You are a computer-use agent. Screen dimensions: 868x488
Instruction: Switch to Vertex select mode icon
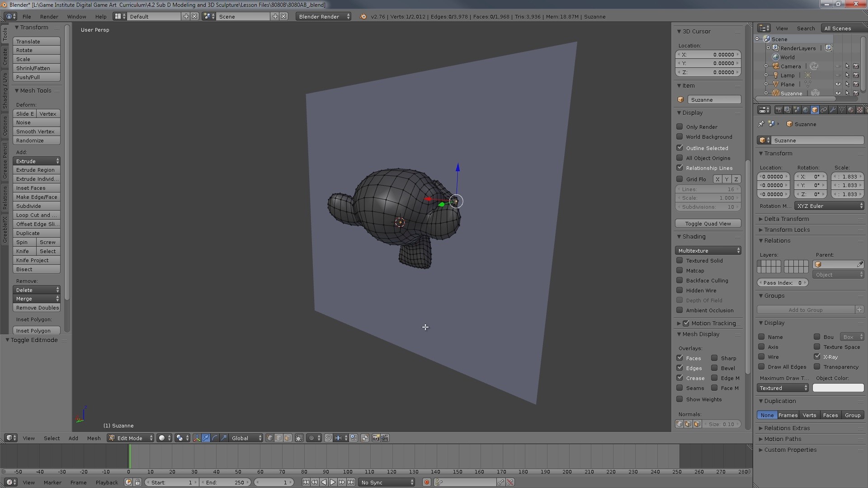tap(270, 438)
